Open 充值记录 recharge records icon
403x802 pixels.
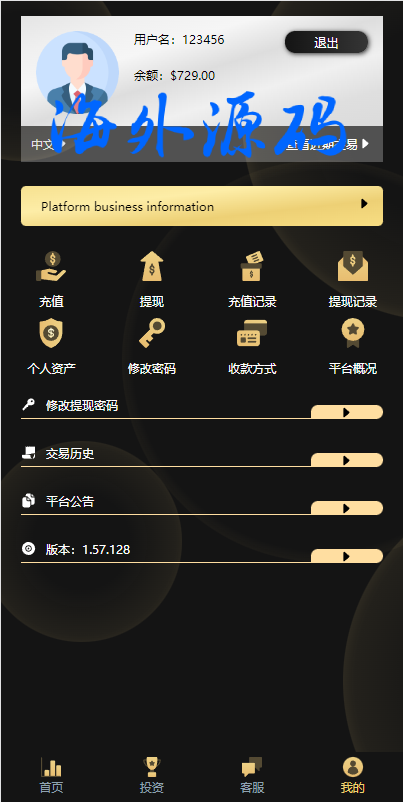[x=252, y=266]
